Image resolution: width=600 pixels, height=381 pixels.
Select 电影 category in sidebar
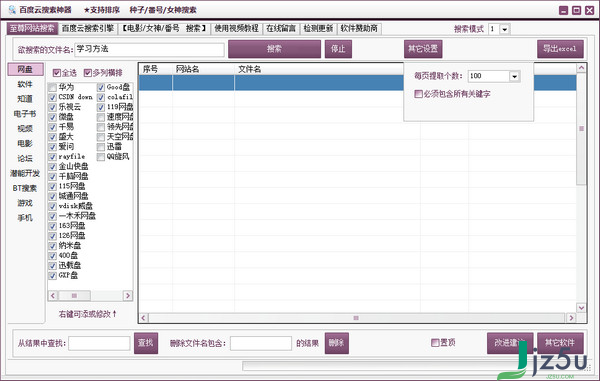click(x=25, y=143)
